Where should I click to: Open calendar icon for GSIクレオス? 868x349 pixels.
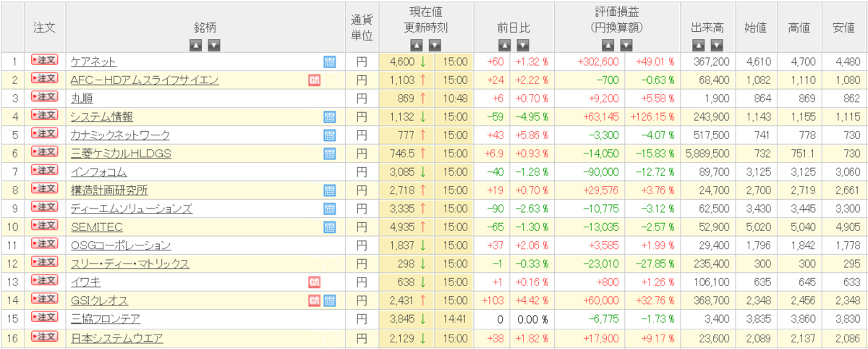(330, 300)
